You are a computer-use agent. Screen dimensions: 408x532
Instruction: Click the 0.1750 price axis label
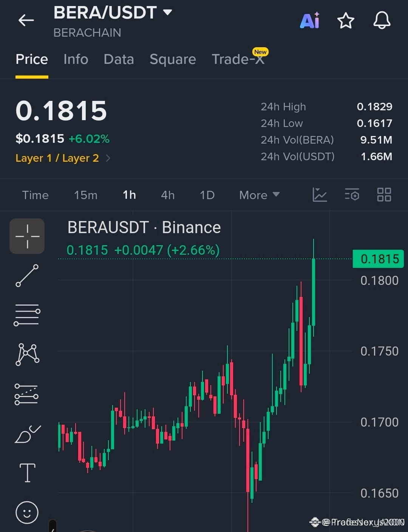[x=379, y=351]
